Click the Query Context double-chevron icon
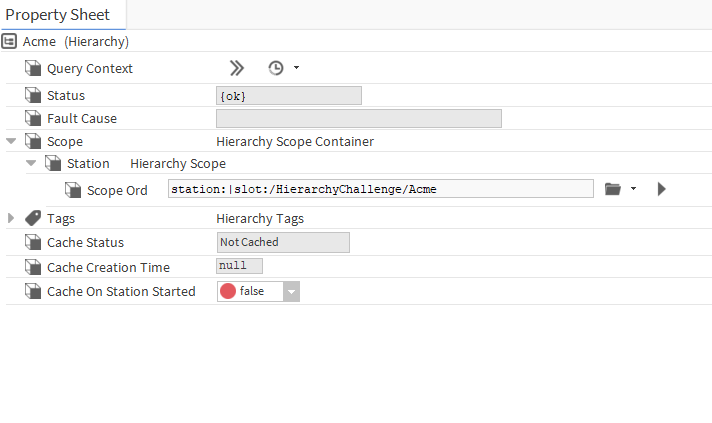712x423 pixels. pyautogui.click(x=237, y=68)
